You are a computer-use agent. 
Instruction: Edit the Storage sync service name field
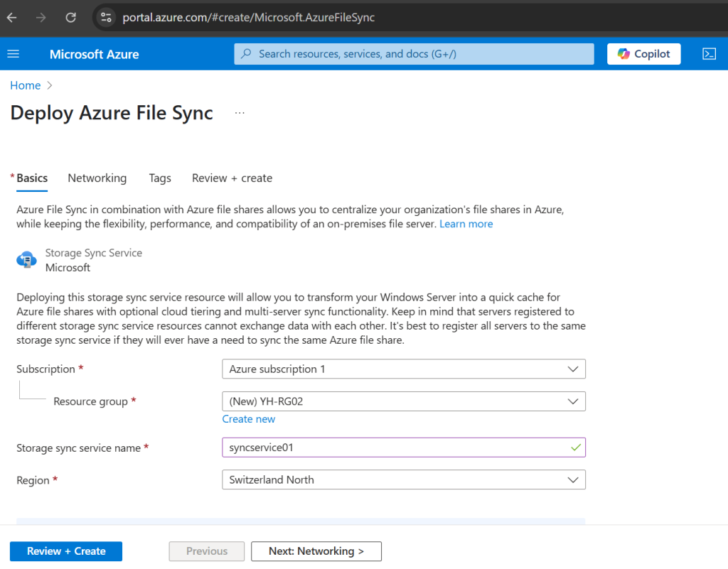click(404, 448)
